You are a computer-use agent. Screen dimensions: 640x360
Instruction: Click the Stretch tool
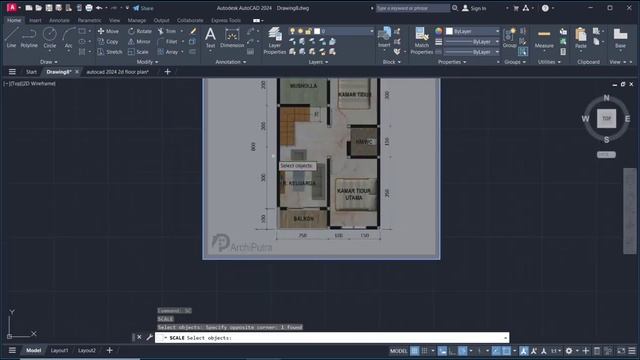110,52
